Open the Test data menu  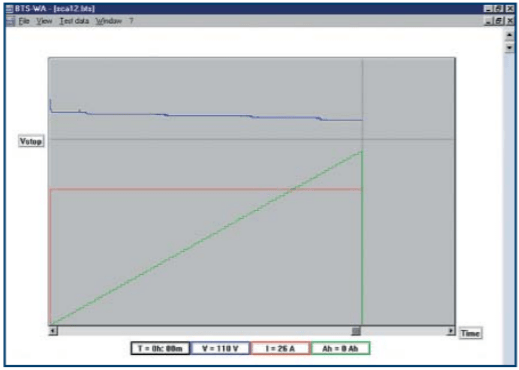(74, 21)
